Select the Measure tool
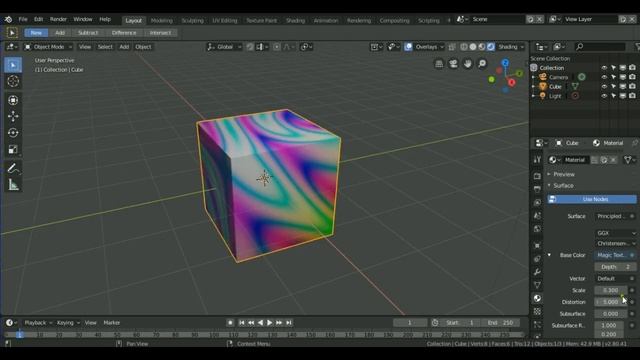 click(13, 185)
